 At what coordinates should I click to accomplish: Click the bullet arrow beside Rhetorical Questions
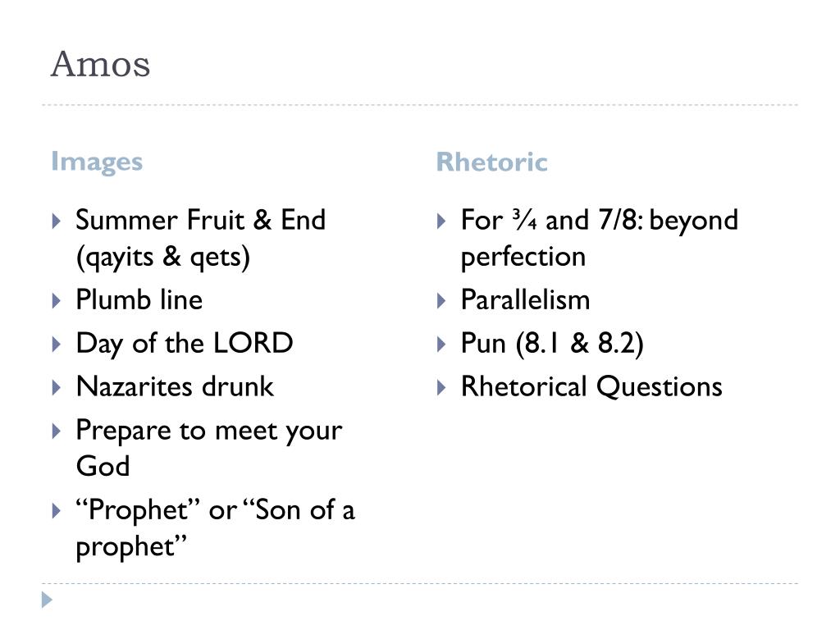click(x=441, y=387)
